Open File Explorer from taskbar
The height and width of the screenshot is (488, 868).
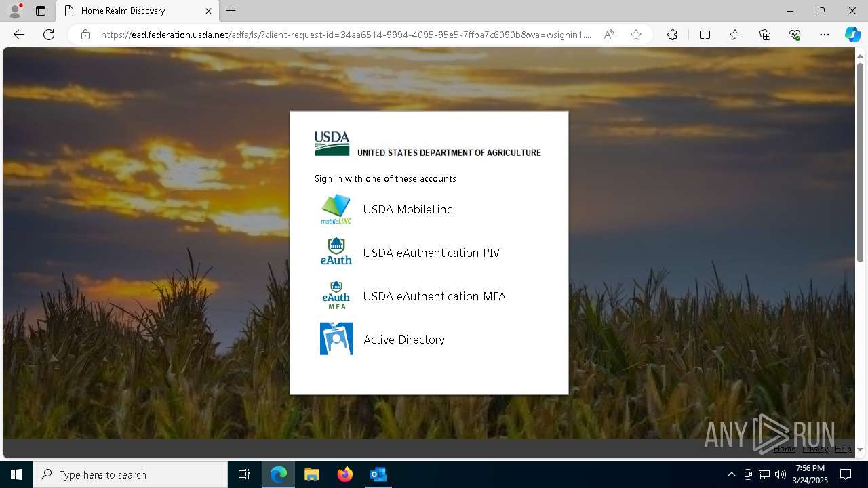tap(311, 474)
